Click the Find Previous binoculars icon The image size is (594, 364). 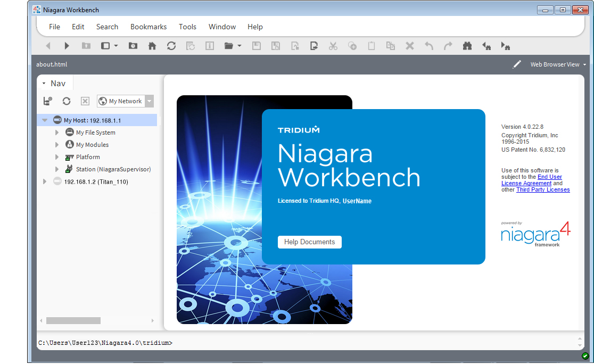(x=486, y=46)
